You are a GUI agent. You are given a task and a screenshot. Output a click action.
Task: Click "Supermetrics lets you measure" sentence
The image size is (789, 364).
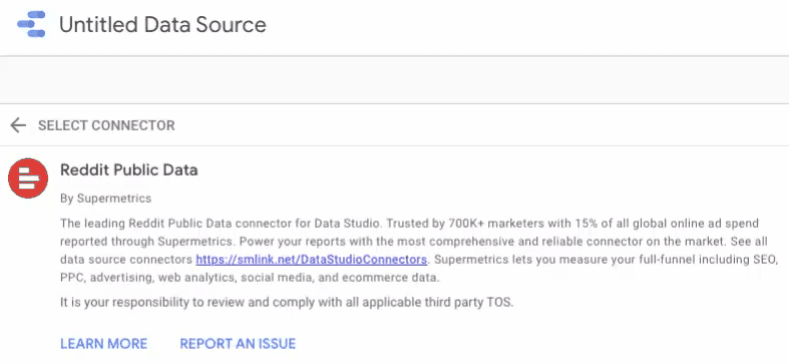pos(605,260)
